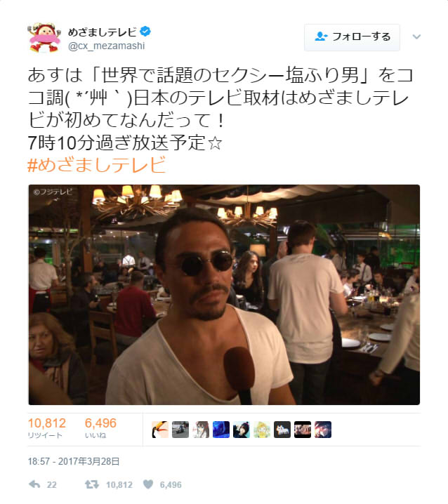Follow the account with フォローする button

[352, 37]
